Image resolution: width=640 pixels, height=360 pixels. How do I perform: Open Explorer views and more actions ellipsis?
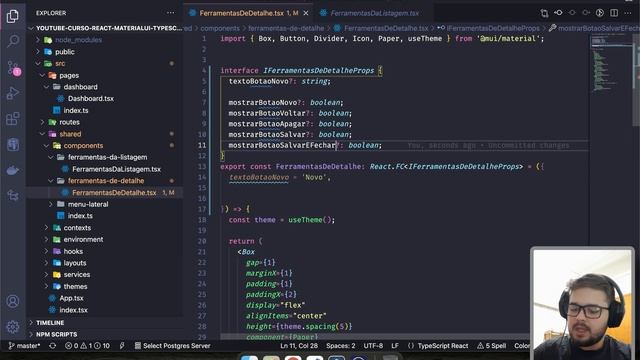tap(170, 13)
